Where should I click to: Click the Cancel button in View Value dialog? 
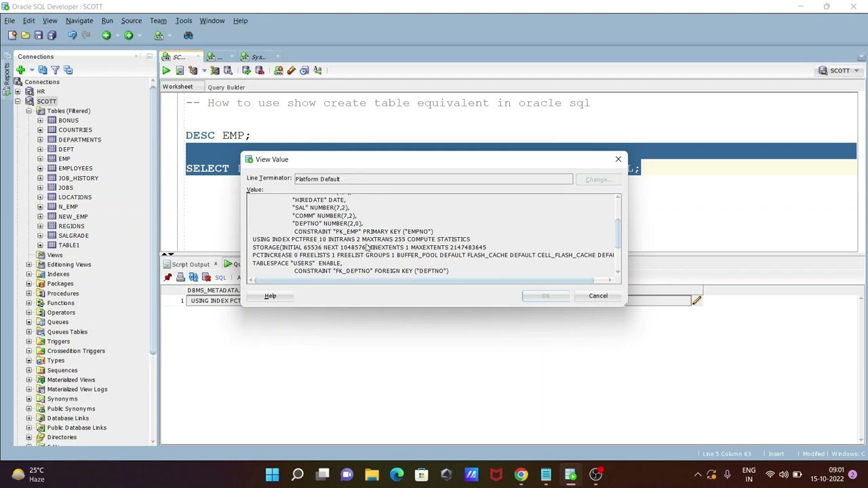click(x=598, y=296)
